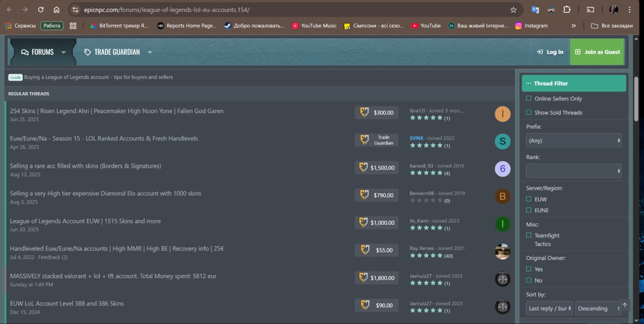Open the Chrome three-dot menu
644x324 pixels.
(x=630, y=10)
